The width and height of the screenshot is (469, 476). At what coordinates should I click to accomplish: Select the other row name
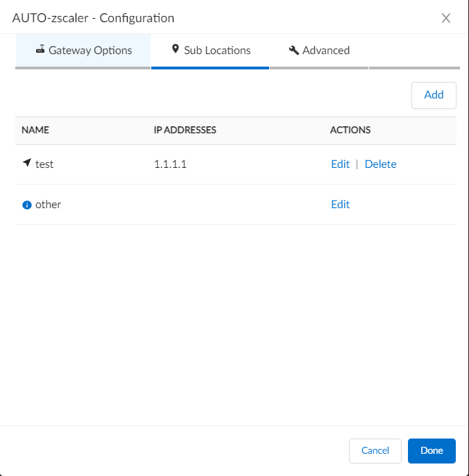48,205
